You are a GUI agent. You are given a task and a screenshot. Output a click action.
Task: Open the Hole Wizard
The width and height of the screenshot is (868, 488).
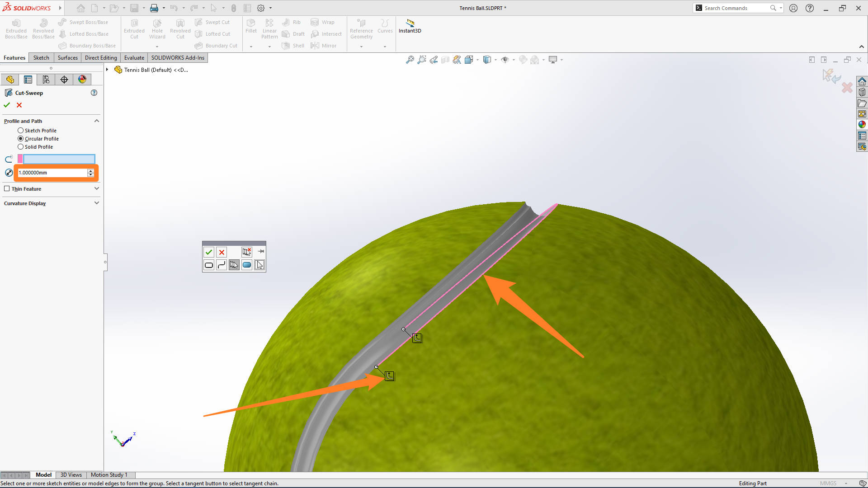pyautogui.click(x=157, y=28)
